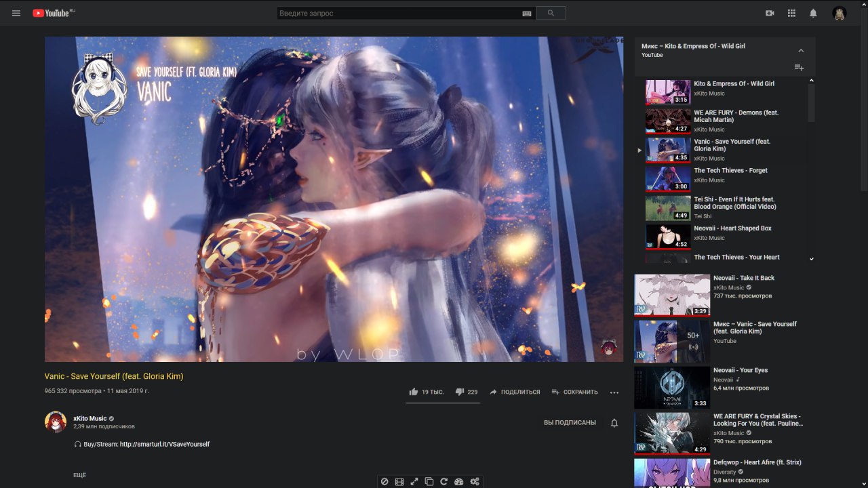Screen dimensions: 868x488
Task: Click Diversity channel name under Defqwop video
Action: pos(725,472)
